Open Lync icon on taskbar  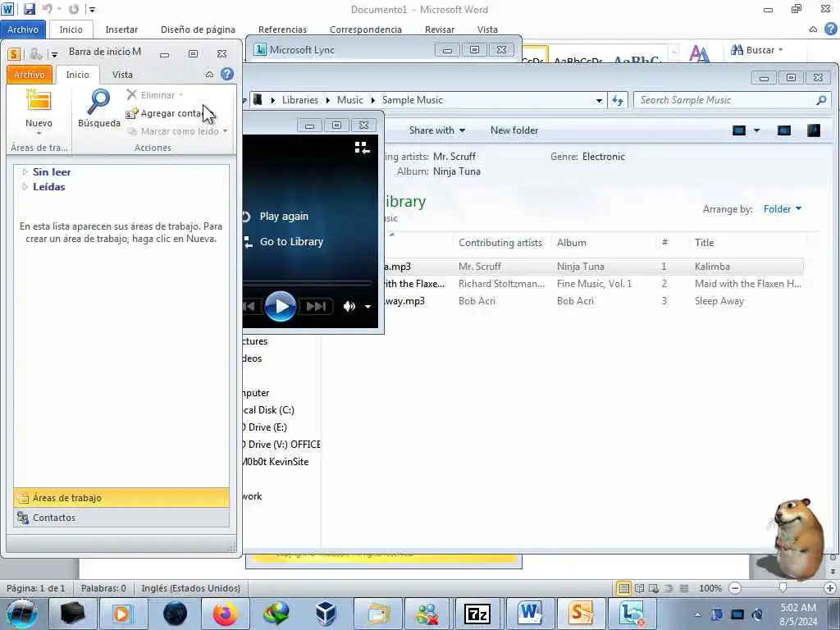pos(632,614)
